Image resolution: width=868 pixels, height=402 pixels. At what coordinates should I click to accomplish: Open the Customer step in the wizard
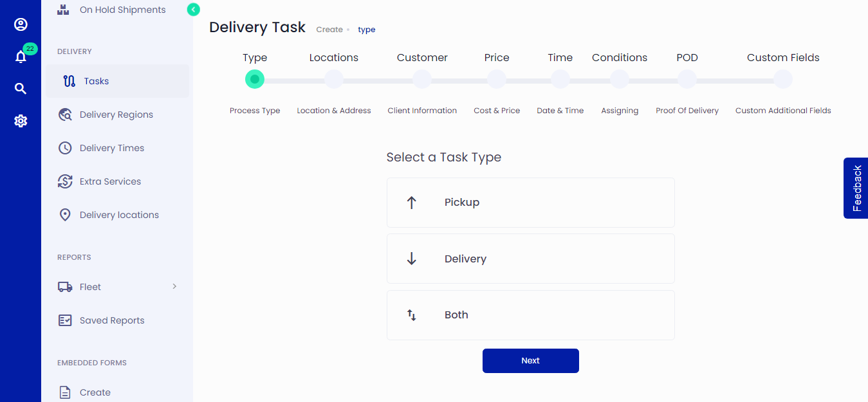click(x=421, y=79)
